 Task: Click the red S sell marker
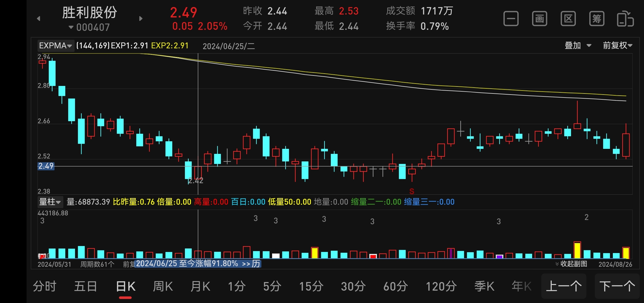[x=412, y=191]
